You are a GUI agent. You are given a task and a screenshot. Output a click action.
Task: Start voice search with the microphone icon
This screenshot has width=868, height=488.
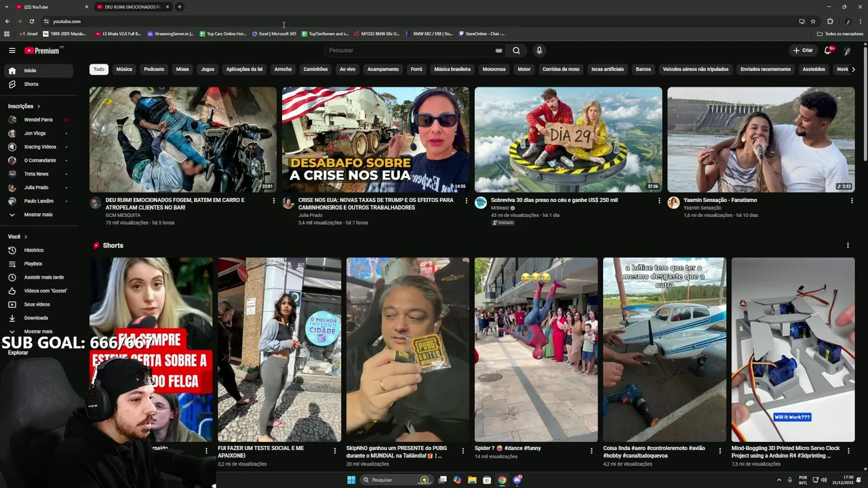click(539, 50)
